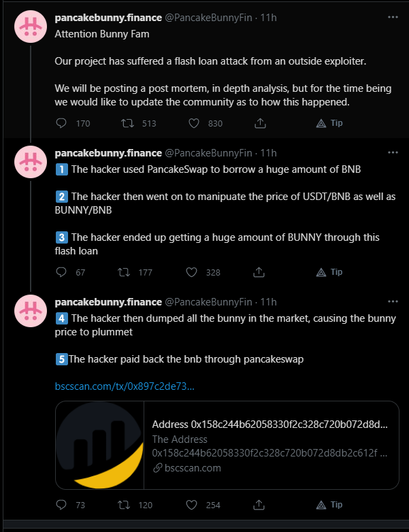Screen dimensions: 409x532
Task: Reply to the second tweet with 67 replies
Action: [61, 272]
